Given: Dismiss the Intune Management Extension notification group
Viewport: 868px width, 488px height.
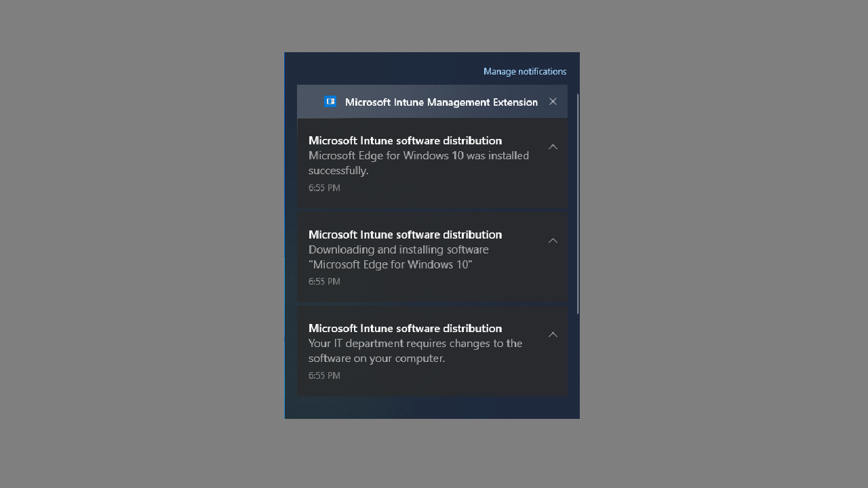Looking at the screenshot, I should point(553,102).
